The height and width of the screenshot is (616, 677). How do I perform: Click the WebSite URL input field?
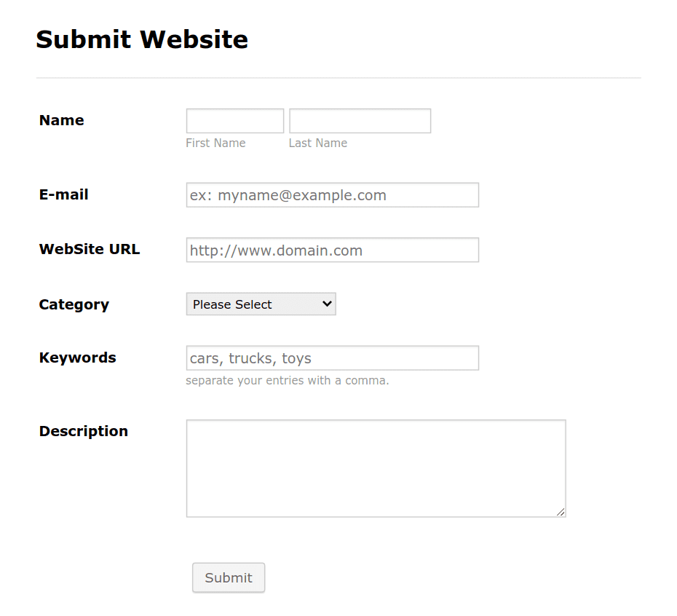(333, 250)
